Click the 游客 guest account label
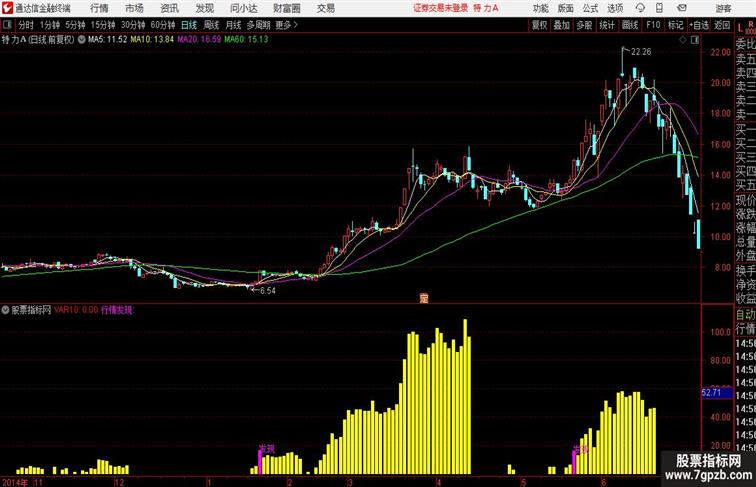 pos(723,8)
